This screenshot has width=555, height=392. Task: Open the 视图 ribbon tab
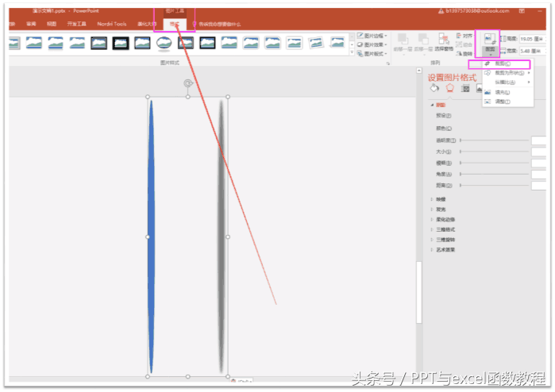[52, 24]
